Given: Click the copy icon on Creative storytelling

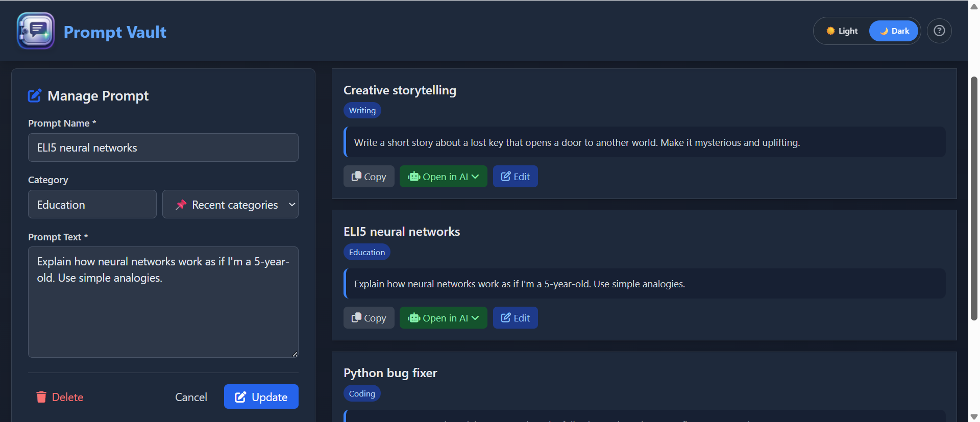Looking at the screenshot, I should [x=356, y=176].
